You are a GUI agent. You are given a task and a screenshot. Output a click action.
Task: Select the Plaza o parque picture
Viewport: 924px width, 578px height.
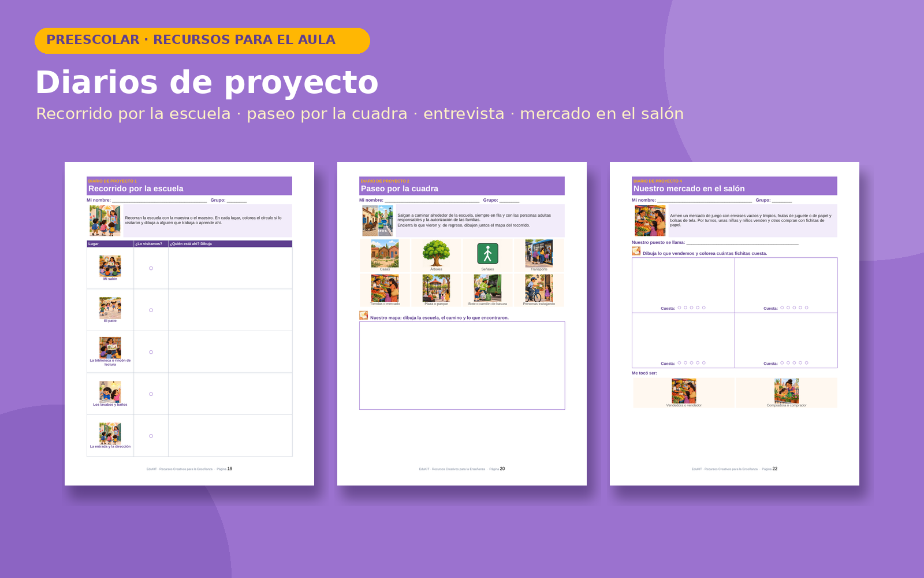(x=436, y=288)
